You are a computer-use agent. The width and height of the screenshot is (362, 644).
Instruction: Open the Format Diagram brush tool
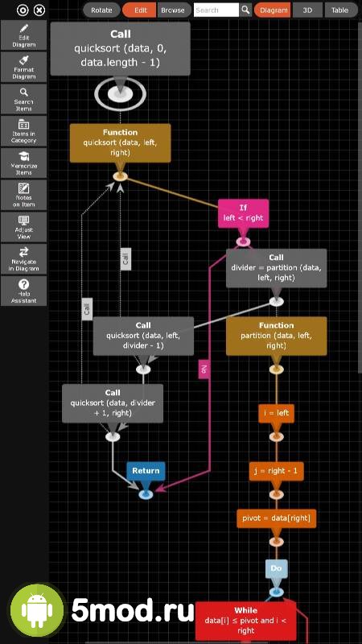pyautogui.click(x=24, y=67)
